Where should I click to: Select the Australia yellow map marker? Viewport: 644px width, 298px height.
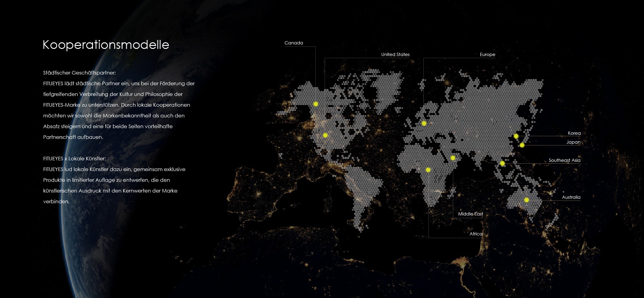click(527, 200)
